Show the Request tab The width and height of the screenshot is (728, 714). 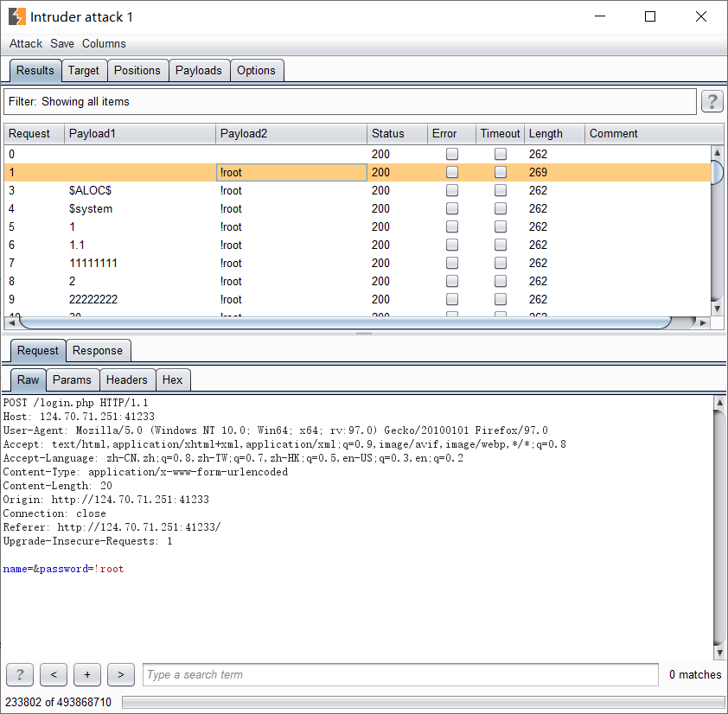point(37,350)
